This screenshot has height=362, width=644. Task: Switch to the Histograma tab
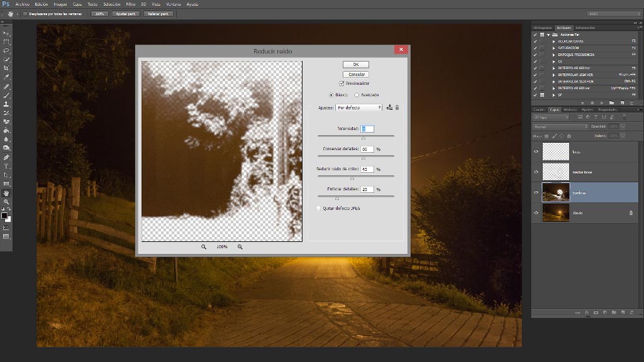coord(543,28)
